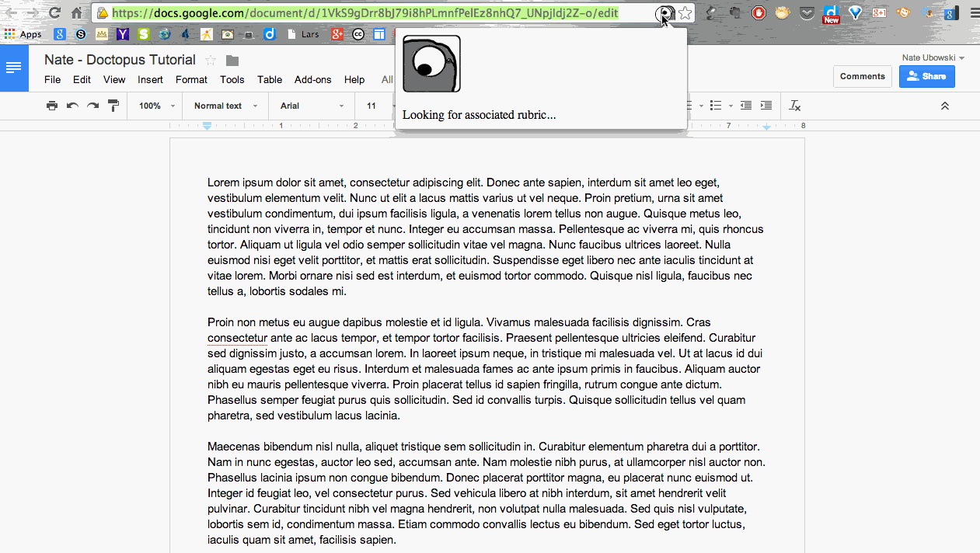Open the Edit menu
This screenshot has height=553, width=980.
82,79
